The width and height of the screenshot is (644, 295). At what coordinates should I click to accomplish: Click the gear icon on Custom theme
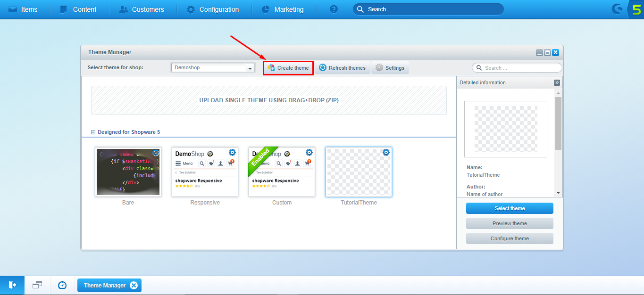click(x=309, y=153)
